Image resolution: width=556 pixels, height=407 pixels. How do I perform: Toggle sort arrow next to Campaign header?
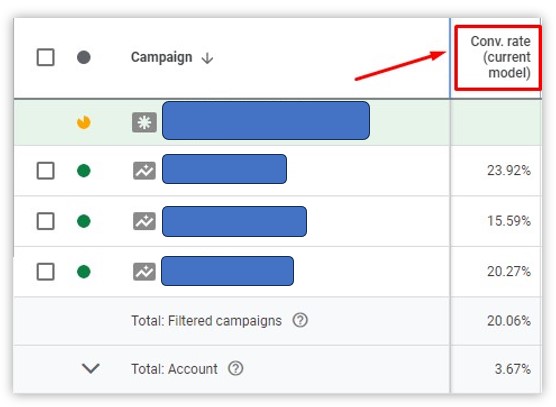point(207,58)
